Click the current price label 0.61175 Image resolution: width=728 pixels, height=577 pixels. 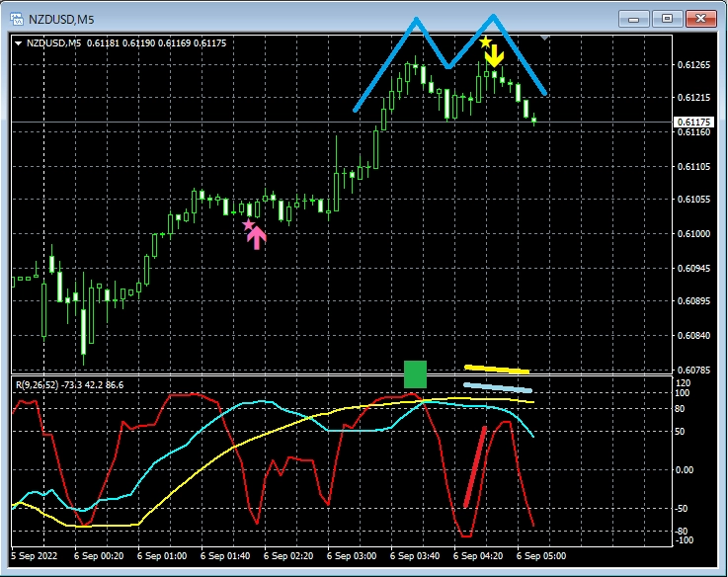point(693,122)
